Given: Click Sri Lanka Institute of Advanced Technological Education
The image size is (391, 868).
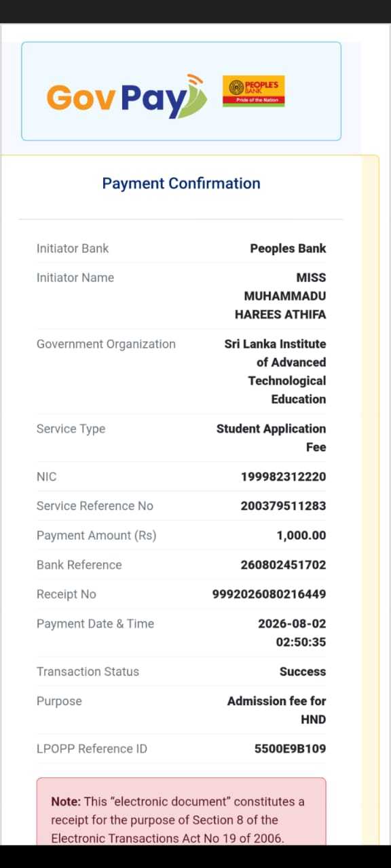Looking at the screenshot, I should 275,372.
